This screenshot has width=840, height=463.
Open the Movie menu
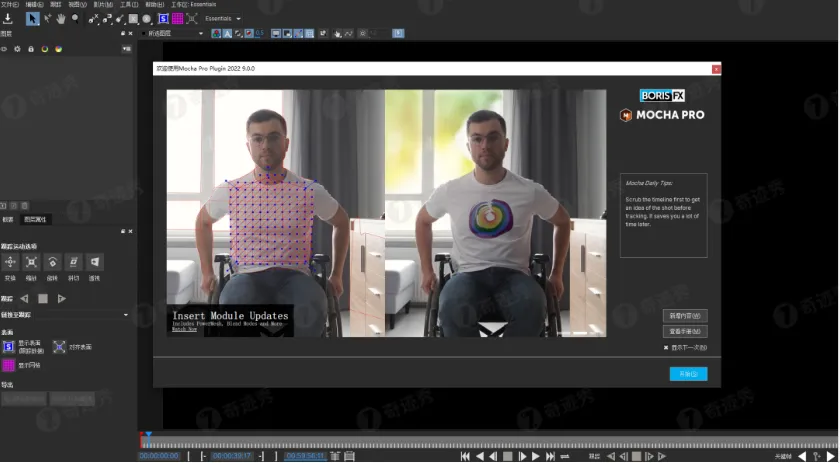pos(103,4)
